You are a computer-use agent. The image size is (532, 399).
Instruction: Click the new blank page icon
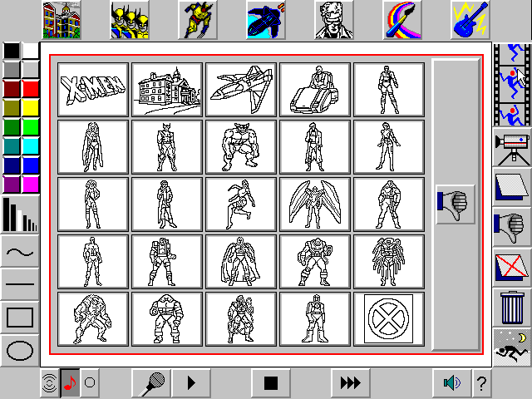pyautogui.click(x=512, y=186)
